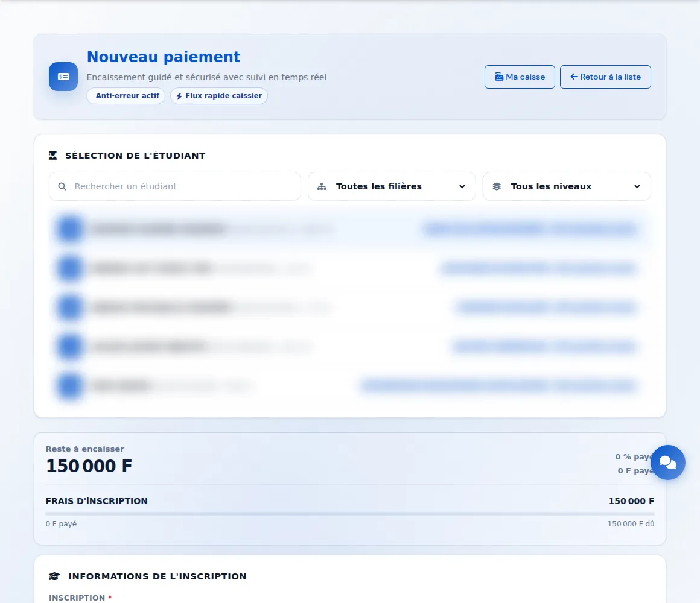The height and width of the screenshot is (603, 700).
Task: Open Ma caisse cash register
Action: click(x=520, y=77)
